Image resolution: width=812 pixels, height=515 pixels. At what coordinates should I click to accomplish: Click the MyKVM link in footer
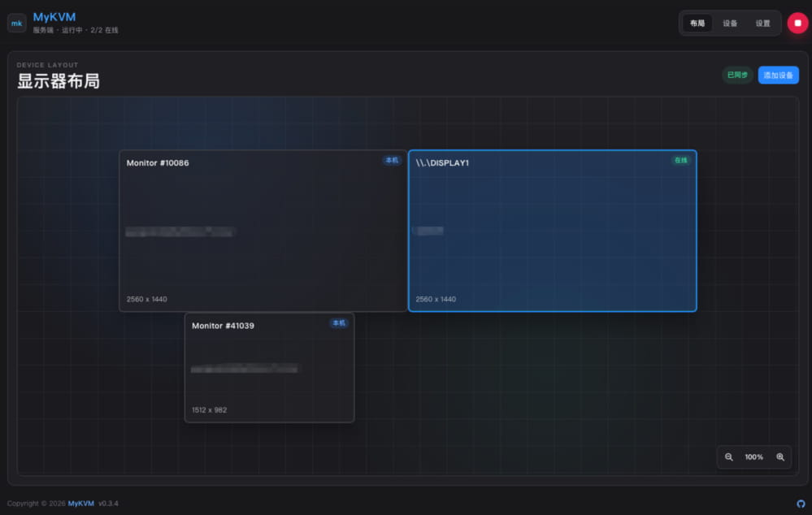[x=80, y=504]
